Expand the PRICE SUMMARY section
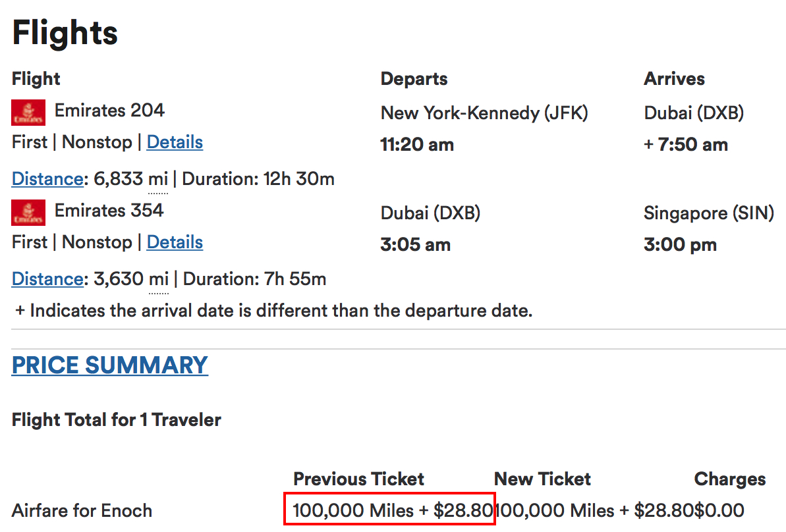 (109, 365)
